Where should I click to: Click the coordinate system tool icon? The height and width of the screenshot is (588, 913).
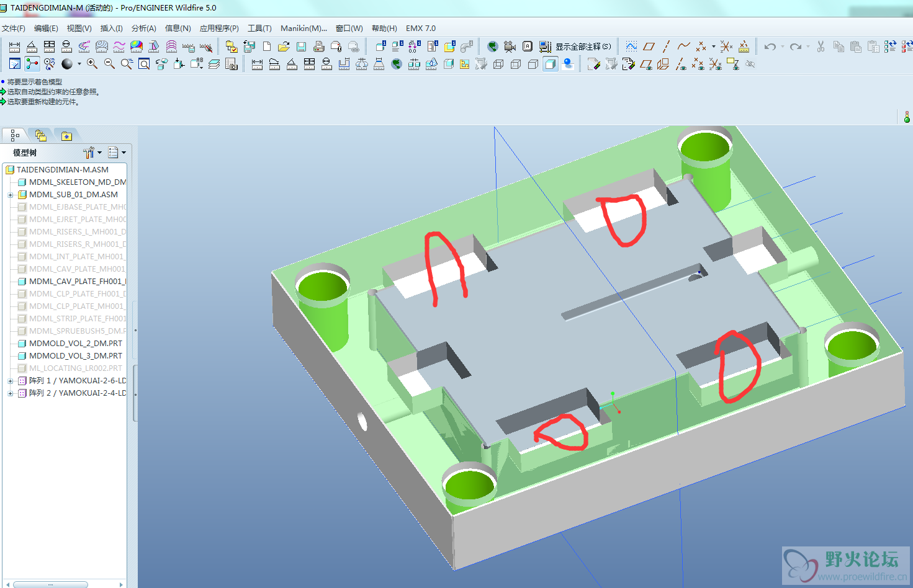coord(726,47)
